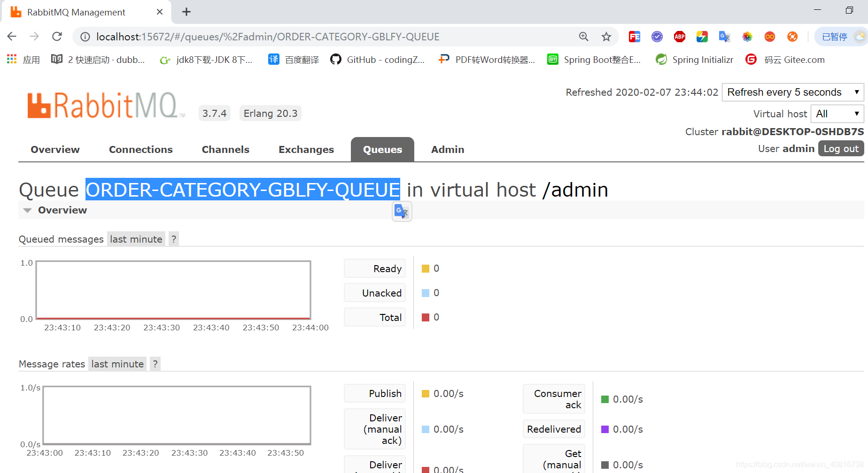Click the highlighted queue name ORDER-CATEGORY-GBLFY-QUEUE
This screenshot has height=473, width=868.
click(x=243, y=190)
